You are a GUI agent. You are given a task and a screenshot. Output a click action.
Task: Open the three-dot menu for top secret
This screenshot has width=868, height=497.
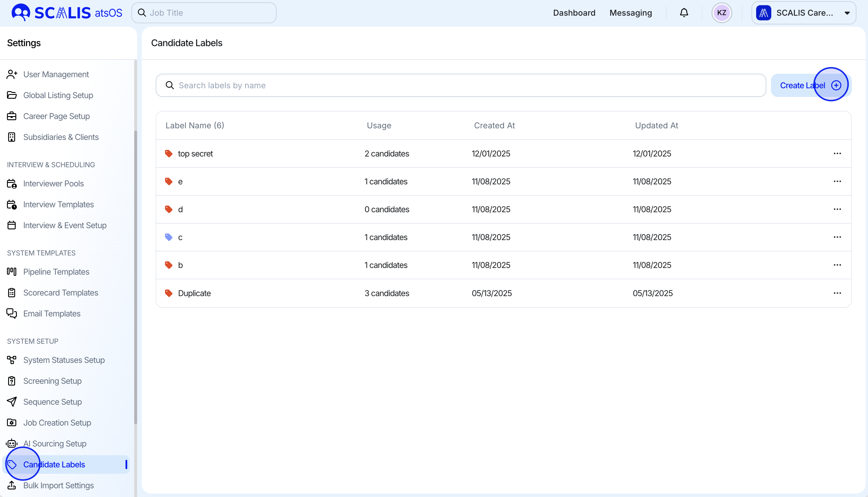[x=837, y=154]
